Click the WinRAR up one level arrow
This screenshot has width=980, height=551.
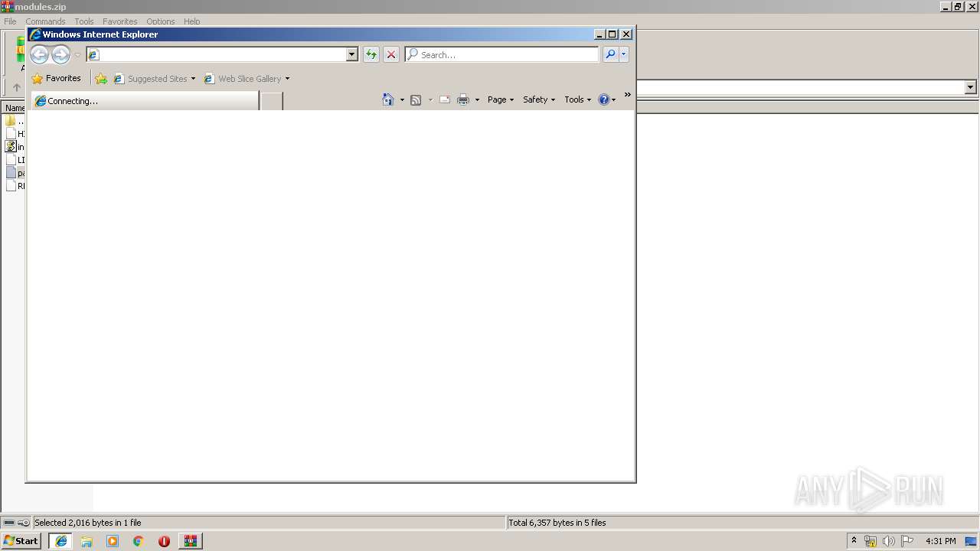pyautogui.click(x=17, y=87)
